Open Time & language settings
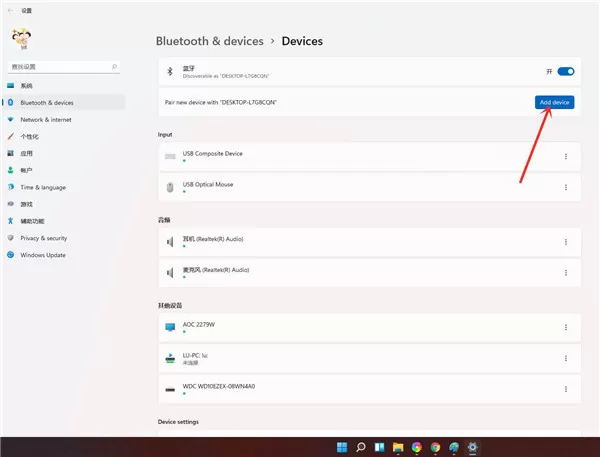The height and width of the screenshot is (457, 600). point(64,187)
